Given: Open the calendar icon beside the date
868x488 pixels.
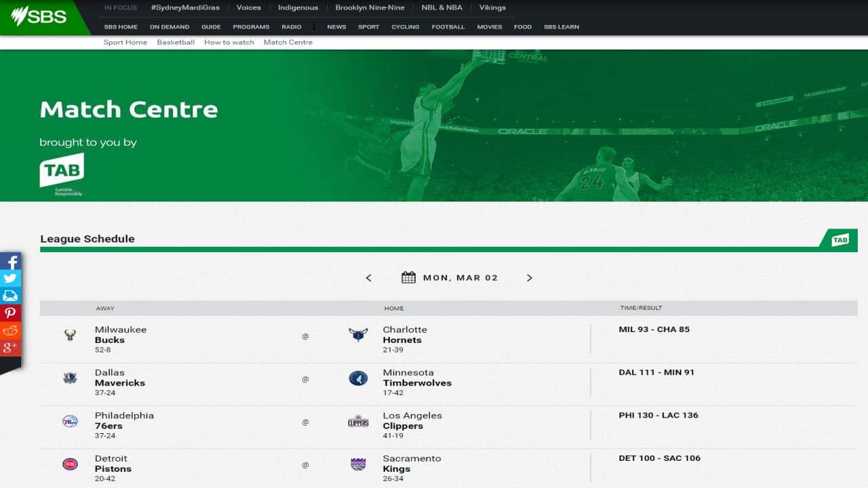Looking at the screenshot, I should (408, 277).
